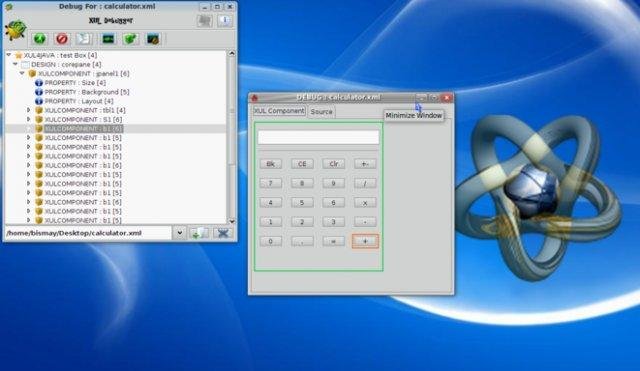640x371 pixels.
Task: Select XULCOMPONENT : jpanel1 [6] row
Action: 84,73
